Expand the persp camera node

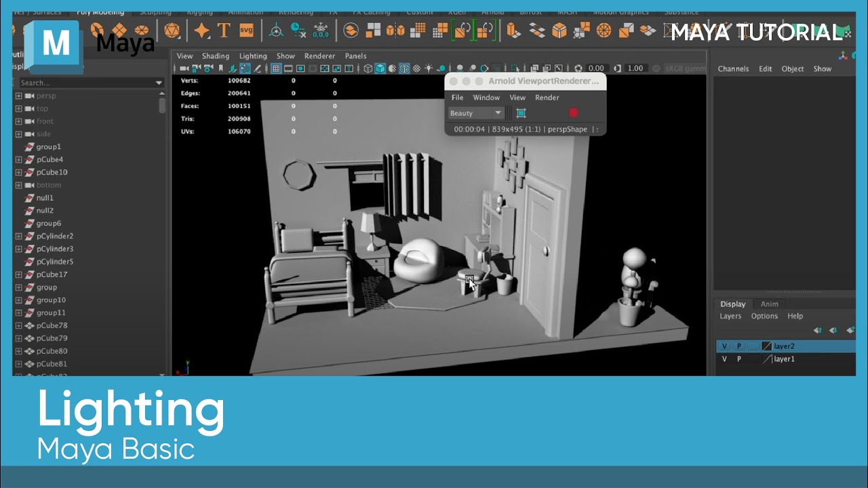(18, 96)
